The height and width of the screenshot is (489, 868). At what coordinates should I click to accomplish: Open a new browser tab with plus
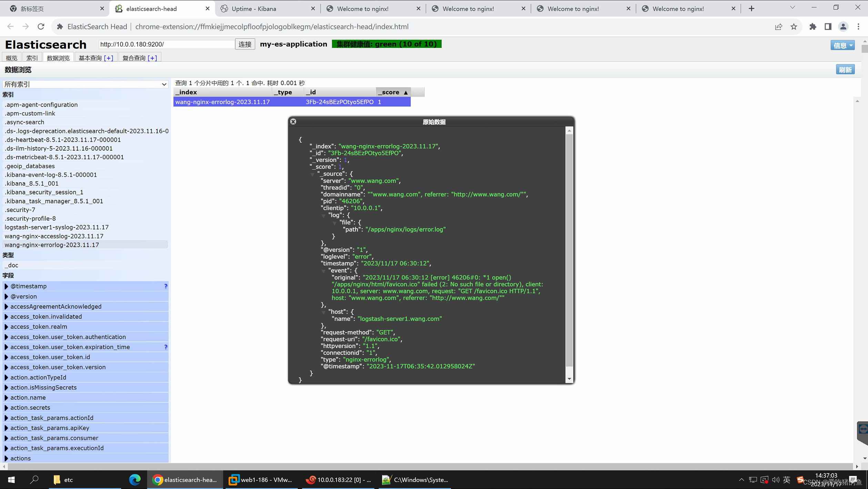(751, 9)
